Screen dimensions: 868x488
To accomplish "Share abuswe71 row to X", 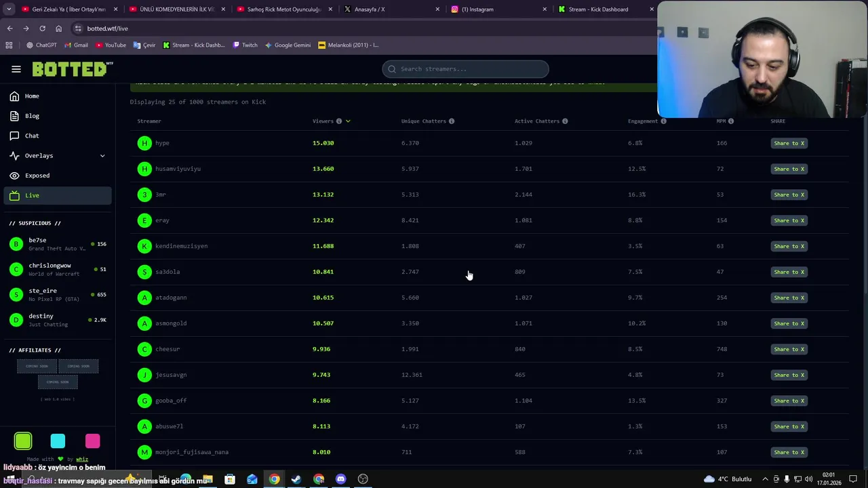I will [x=789, y=426].
